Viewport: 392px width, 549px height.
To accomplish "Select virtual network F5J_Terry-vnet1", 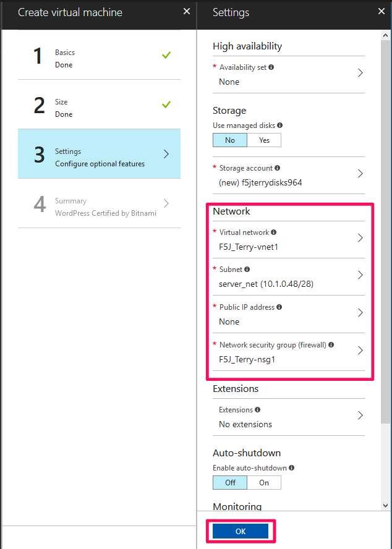I will [x=249, y=247].
